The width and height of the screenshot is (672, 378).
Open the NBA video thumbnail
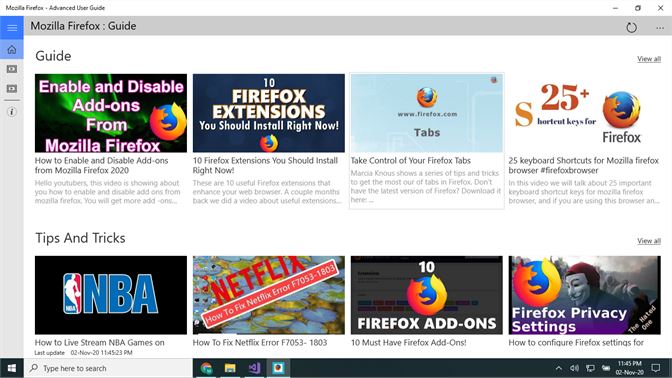pos(111,295)
